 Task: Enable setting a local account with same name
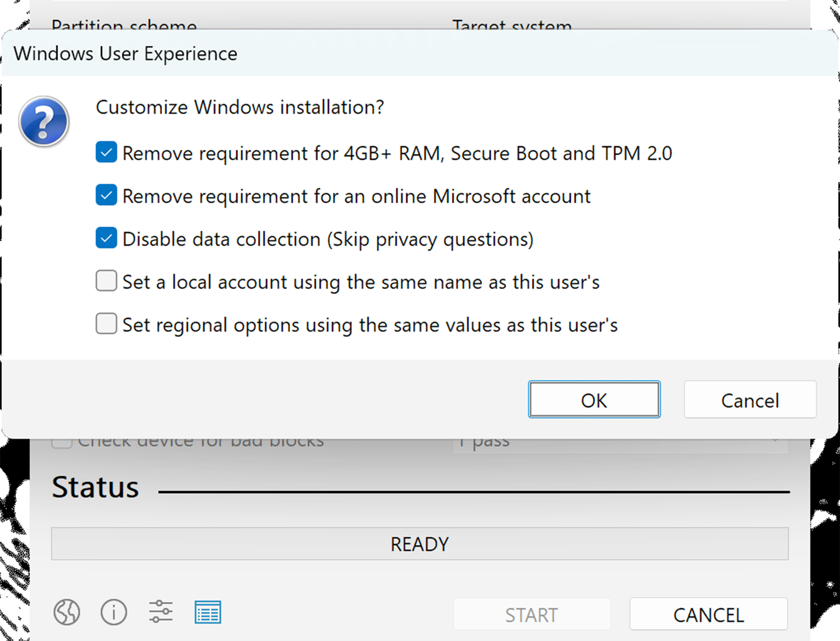point(106,281)
